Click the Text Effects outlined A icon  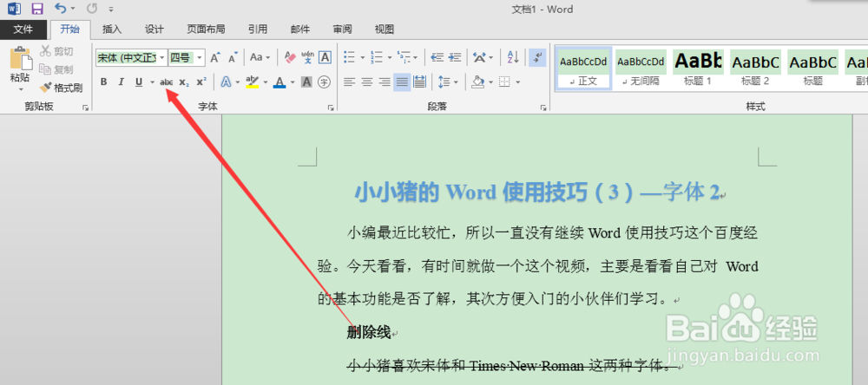[x=226, y=82]
